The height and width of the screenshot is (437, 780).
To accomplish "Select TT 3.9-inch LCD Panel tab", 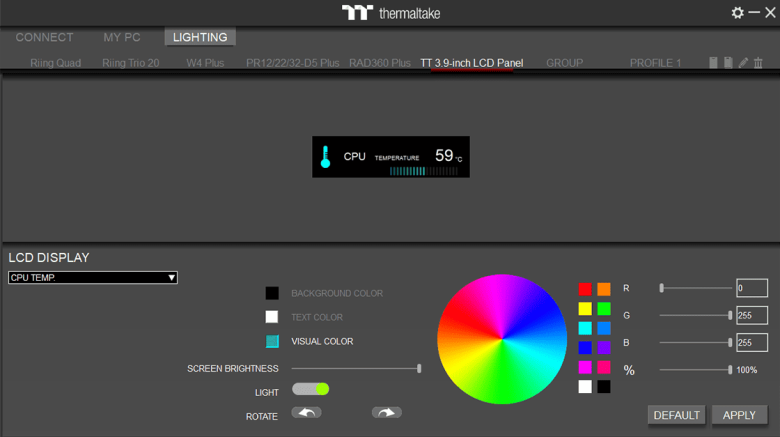I will pyautogui.click(x=472, y=63).
